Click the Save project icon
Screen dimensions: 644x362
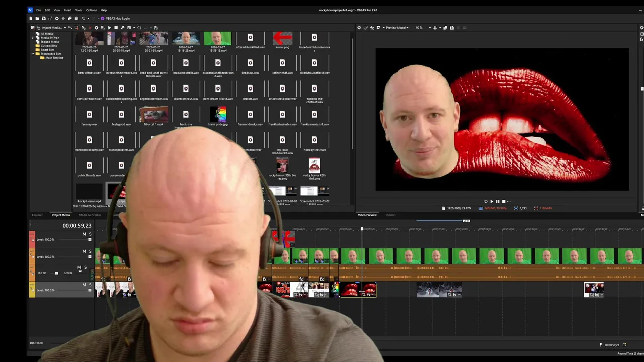coord(44,18)
